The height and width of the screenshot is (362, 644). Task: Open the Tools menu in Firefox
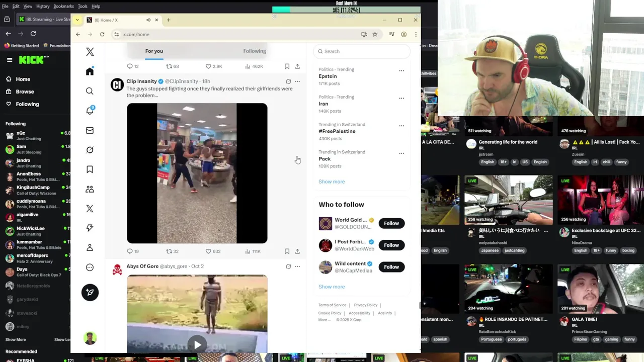click(83, 6)
